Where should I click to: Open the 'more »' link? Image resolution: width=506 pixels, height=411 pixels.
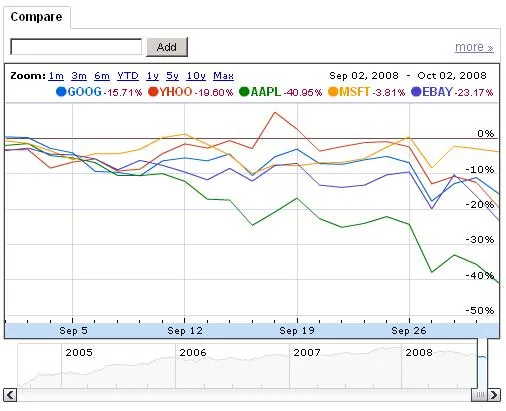[474, 47]
